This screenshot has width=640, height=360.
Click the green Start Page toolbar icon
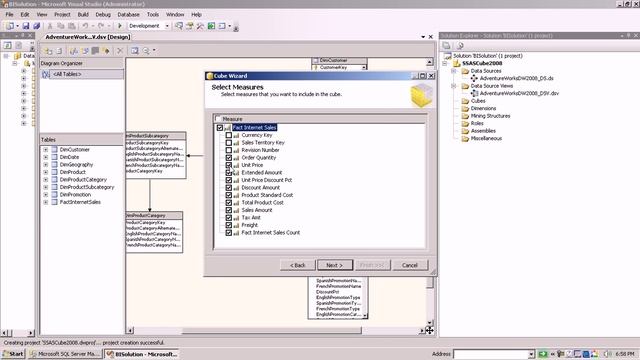pos(211,26)
